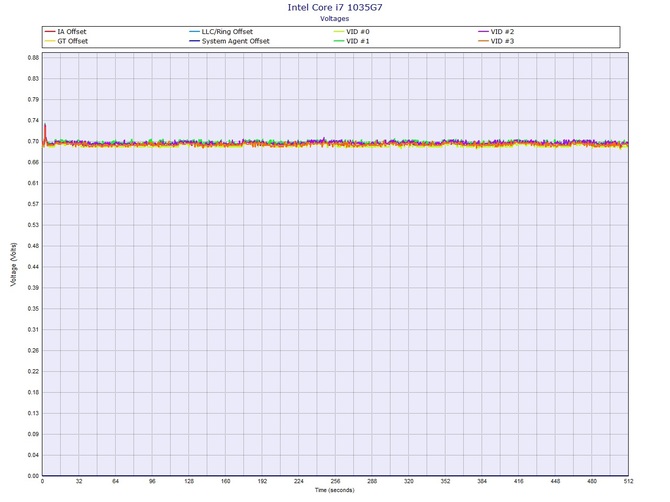Click the 128 time axis value
This screenshot has height=502, width=670.
(x=189, y=481)
